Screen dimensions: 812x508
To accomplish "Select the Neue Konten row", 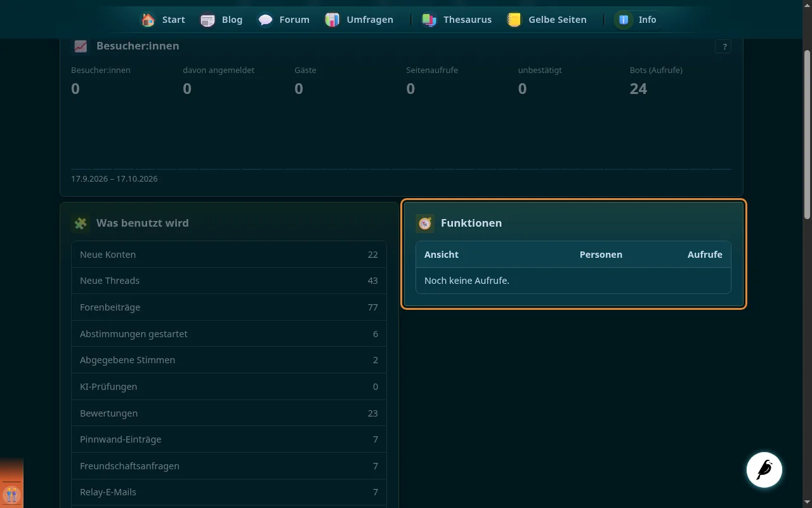I will pos(229,255).
